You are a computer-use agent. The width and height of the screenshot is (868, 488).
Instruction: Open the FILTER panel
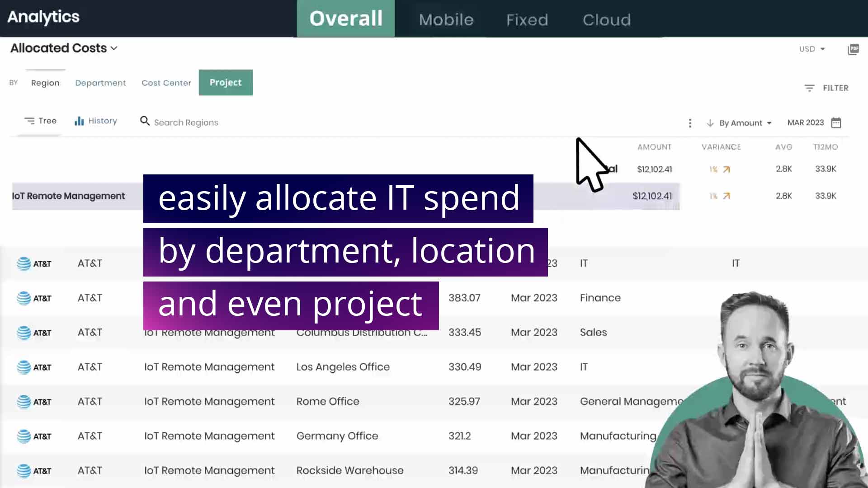[826, 88]
